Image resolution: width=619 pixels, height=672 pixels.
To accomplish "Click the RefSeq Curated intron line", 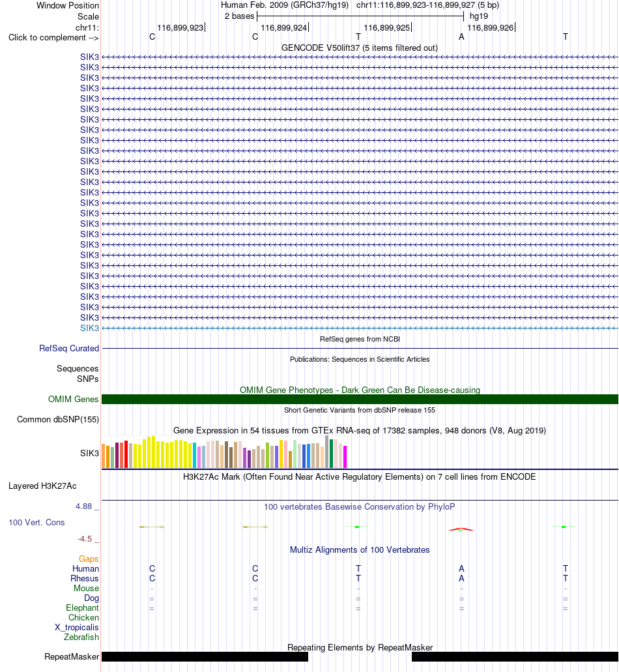I will coord(360,349).
